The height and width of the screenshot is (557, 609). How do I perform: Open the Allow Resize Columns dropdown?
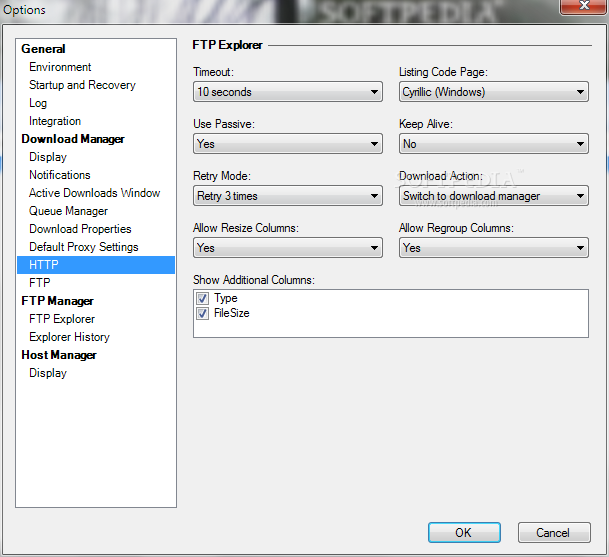(x=288, y=248)
